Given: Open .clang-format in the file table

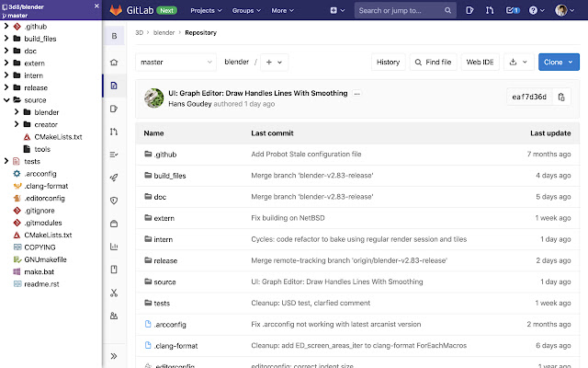Looking at the screenshot, I should [175, 346].
